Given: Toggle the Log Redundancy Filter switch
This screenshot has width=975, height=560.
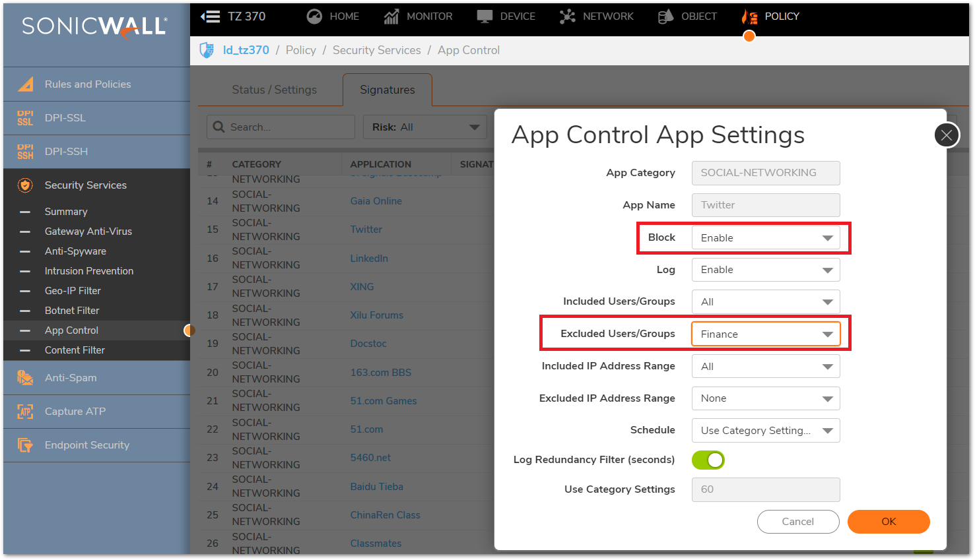Looking at the screenshot, I should point(708,460).
